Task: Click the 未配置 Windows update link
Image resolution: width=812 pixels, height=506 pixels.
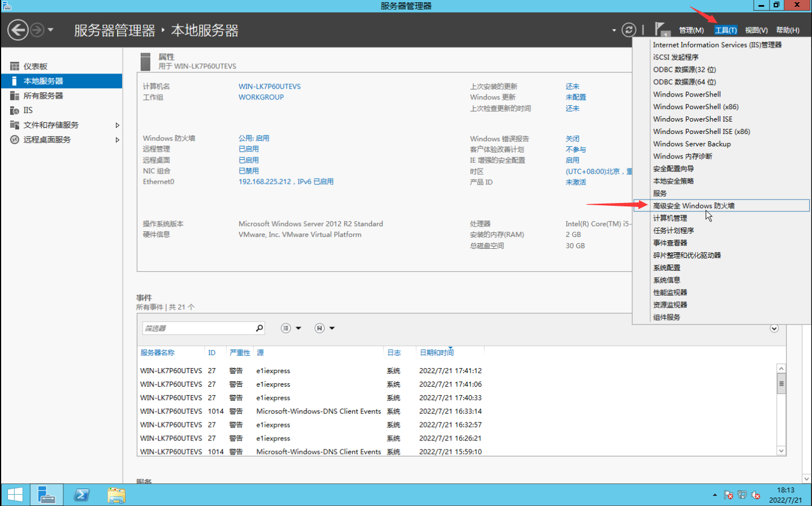Action: [x=576, y=97]
